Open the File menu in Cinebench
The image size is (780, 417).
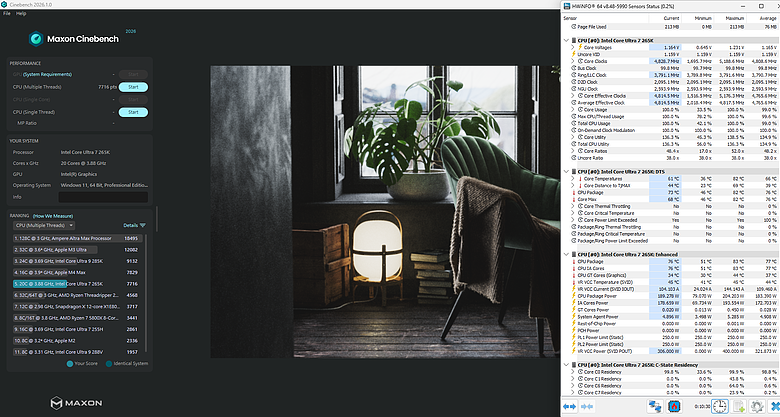tap(6, 13)
